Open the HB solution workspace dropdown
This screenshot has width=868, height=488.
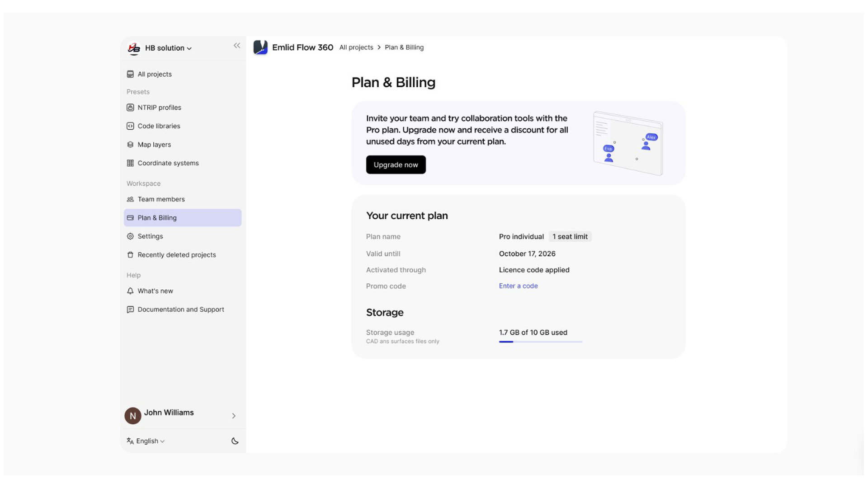tap(168, 48)
